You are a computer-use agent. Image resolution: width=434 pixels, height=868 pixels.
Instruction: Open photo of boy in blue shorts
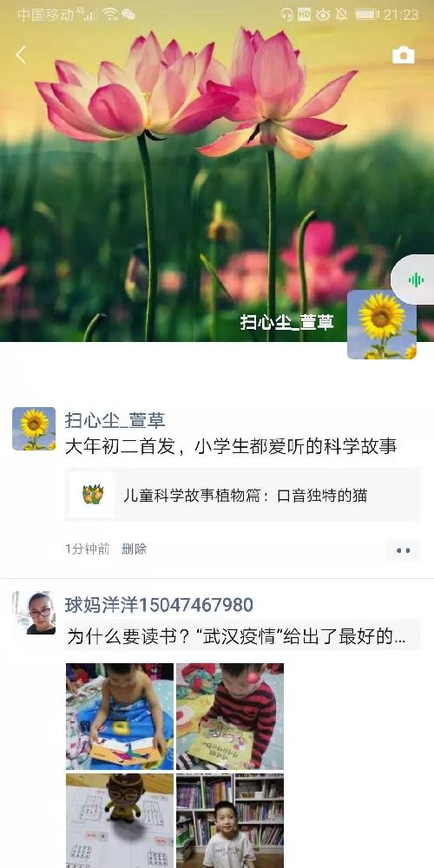[x=120, y=716]
